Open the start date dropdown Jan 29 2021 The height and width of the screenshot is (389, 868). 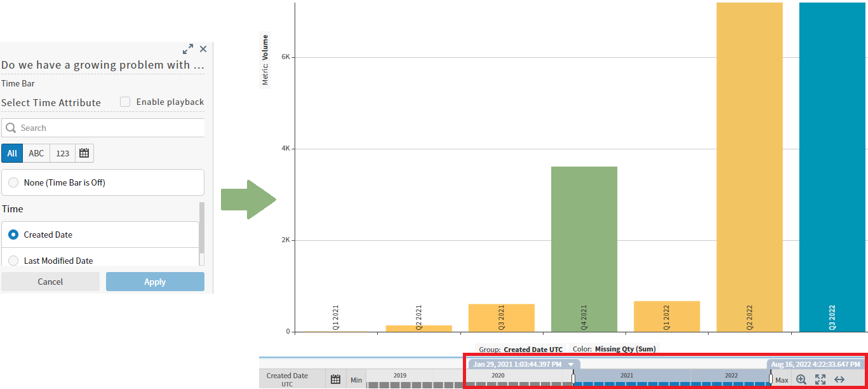570,364
